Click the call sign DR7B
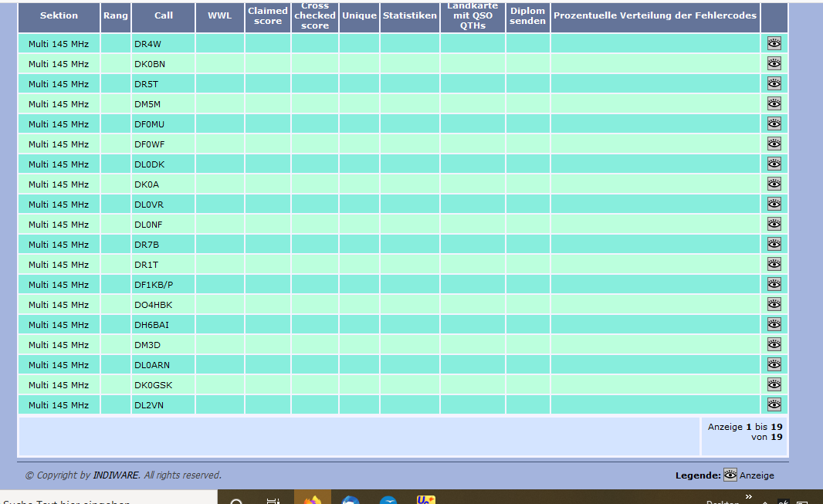Screen dimensions: 823x504 (147, 245)
